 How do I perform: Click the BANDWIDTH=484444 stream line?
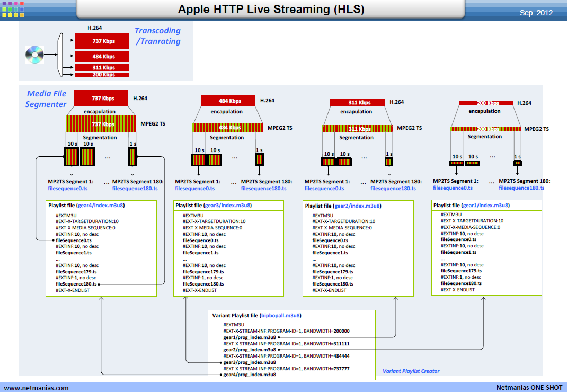pos(286,356)
